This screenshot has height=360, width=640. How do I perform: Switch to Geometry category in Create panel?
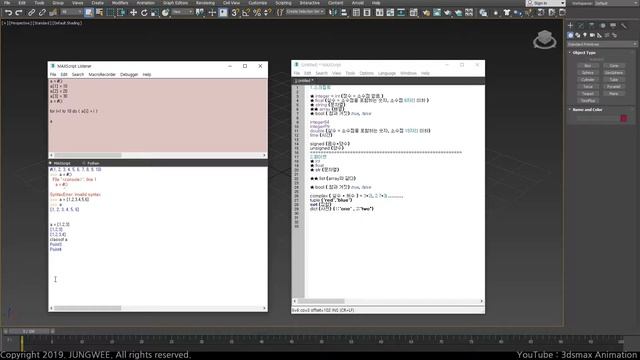click(x=571, y=36)
